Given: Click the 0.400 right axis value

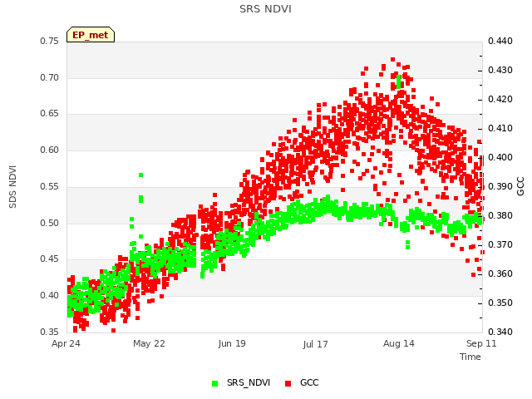Looking at the screenshot, I should point(500,157).
